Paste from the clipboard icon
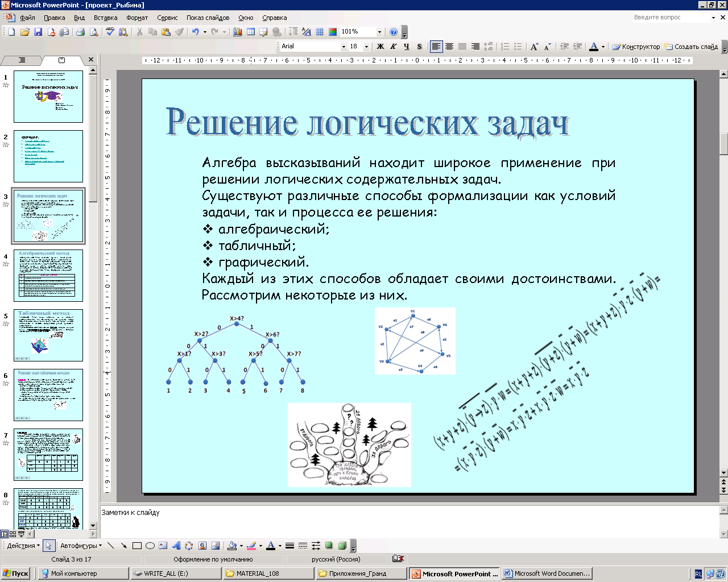 click(166, 32)
